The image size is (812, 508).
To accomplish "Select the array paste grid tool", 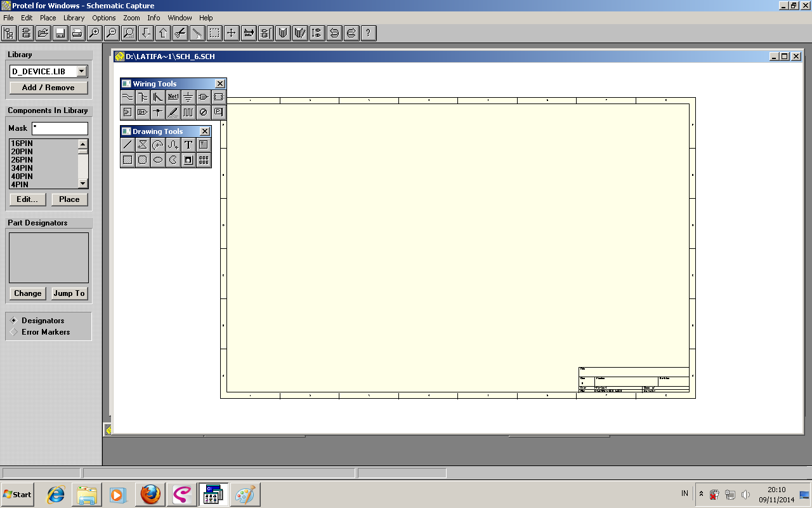I will (x=203, y=160).
